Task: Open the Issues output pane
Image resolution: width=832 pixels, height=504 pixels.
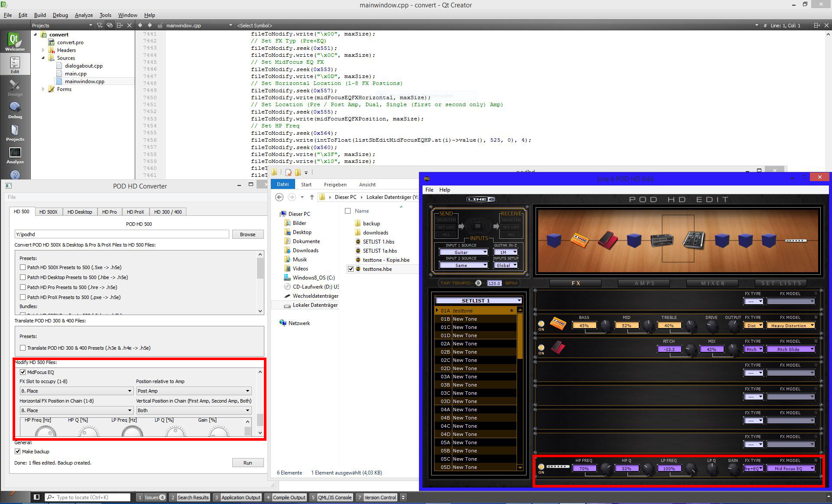Action: click(151, 497)
